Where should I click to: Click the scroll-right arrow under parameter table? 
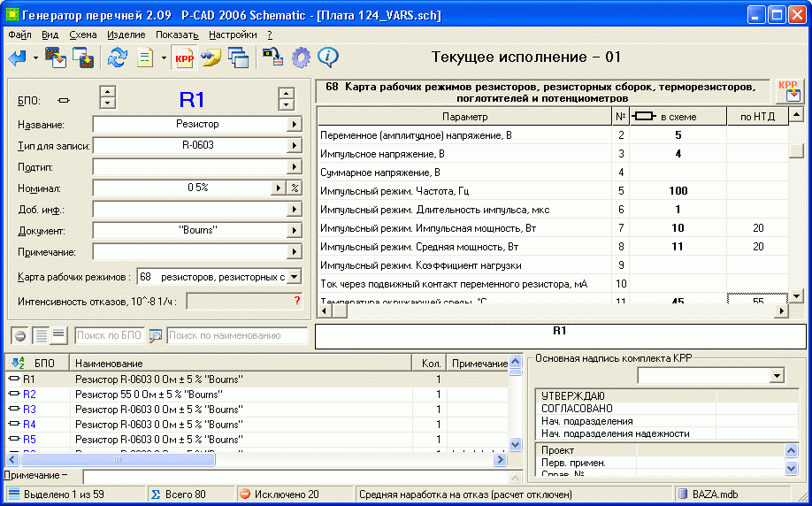click(781, 310)
